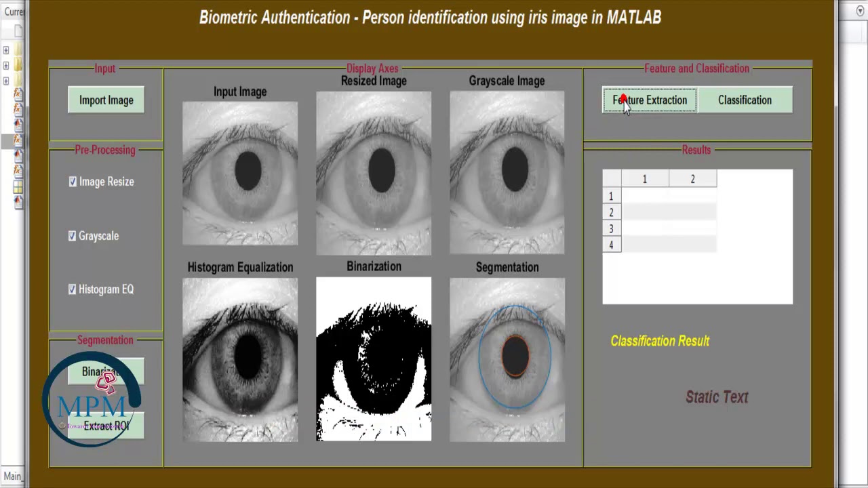This screenshot has width=868, height=488.
Task: Toggle the Image Resize checkbox
Action: (73, 182)
